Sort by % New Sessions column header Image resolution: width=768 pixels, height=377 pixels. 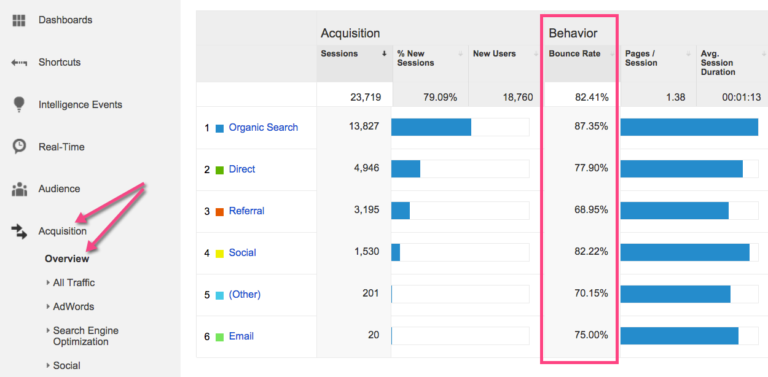point(430,63)
